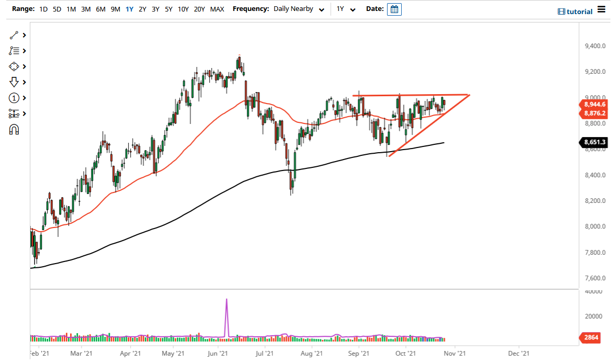Click the 8,944.6 price label

593,105
